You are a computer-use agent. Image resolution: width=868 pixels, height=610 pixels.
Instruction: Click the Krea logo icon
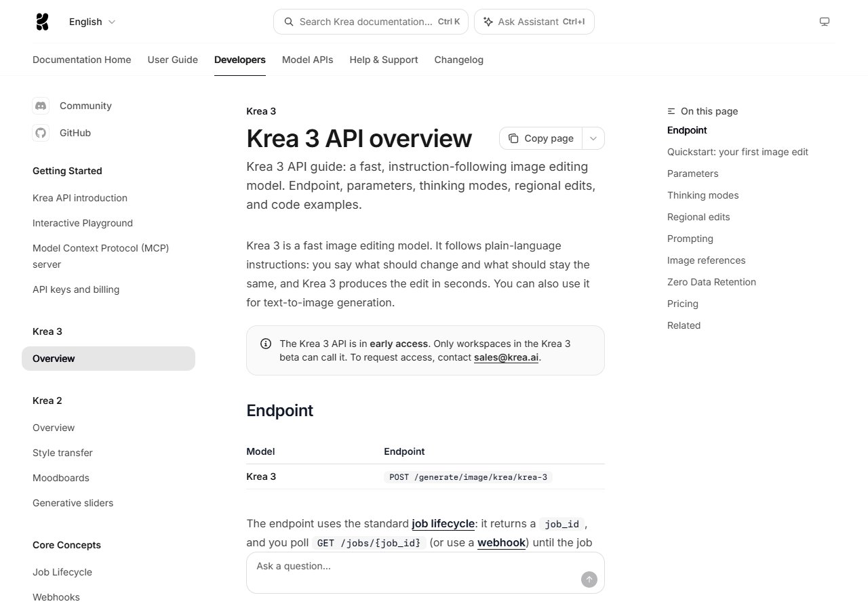(x=42, y=22)
